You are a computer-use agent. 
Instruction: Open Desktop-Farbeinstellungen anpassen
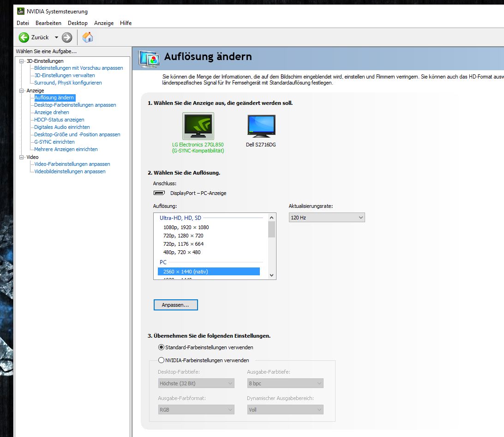pos(75,105)
